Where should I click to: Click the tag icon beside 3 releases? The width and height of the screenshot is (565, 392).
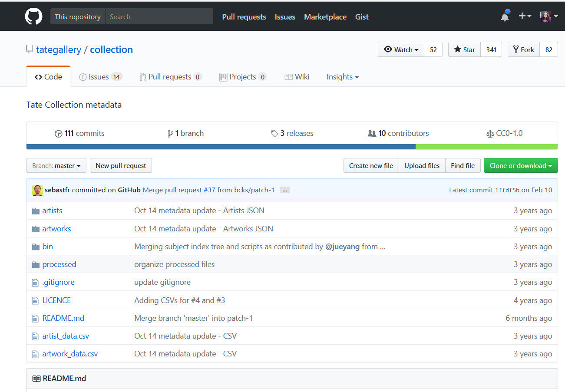[x=274, y=134]
